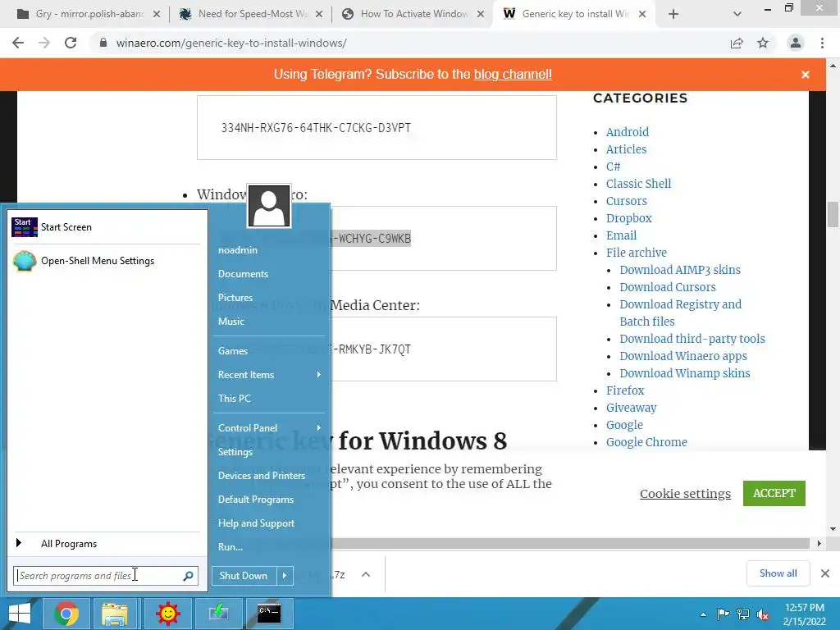Screen dimensions: 840x630
Task: Open the Google Chrome category
Action: [x=646, y=442]
